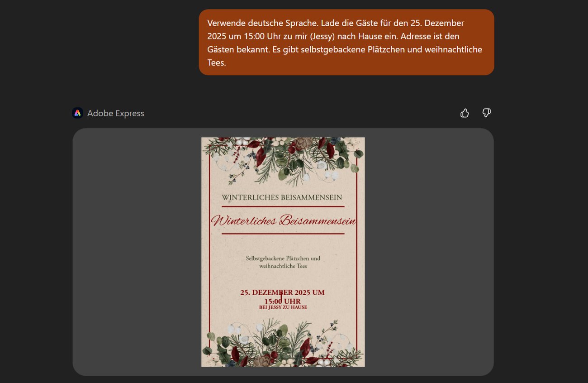Screen dimensions: 588x383
Task: Click the colorful triangle in the Adobe logo
Action: tap(77, 113)
